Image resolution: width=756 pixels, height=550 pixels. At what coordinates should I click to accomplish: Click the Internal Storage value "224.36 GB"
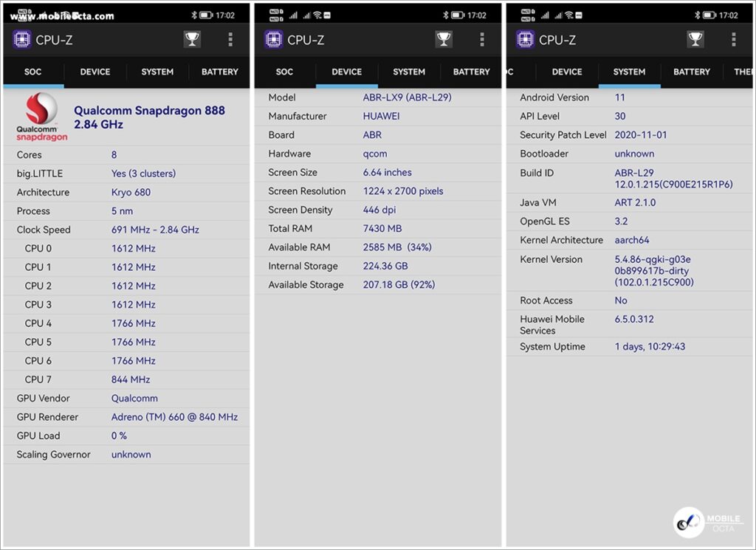pyautogui.click(x=385, y=266)
